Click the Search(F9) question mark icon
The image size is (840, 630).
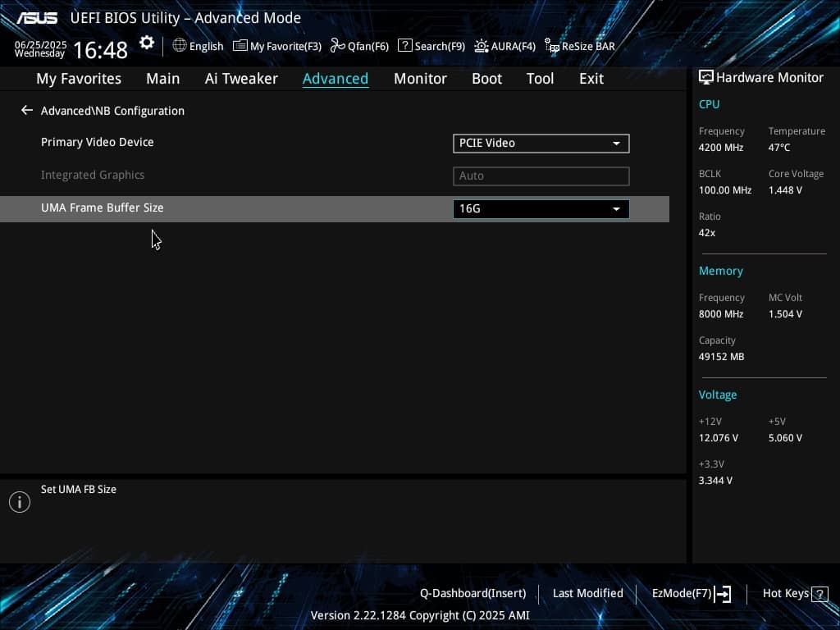pos(405,46)
